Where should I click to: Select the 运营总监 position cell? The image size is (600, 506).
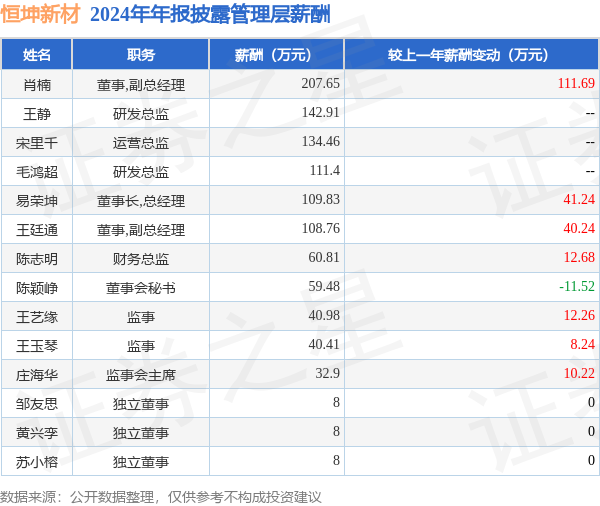click(141, 143)
